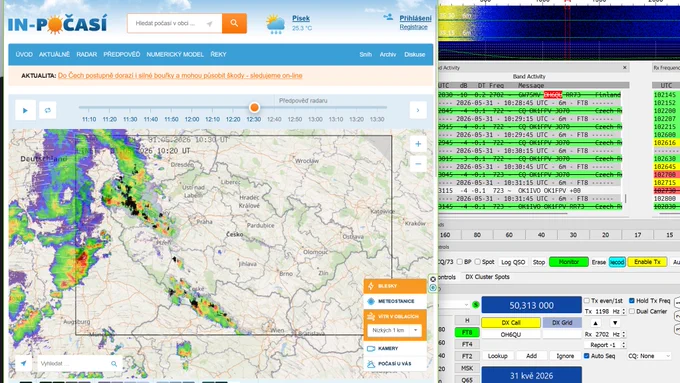Open the Nízkých 1 km dropdown

tap(394, 331)
